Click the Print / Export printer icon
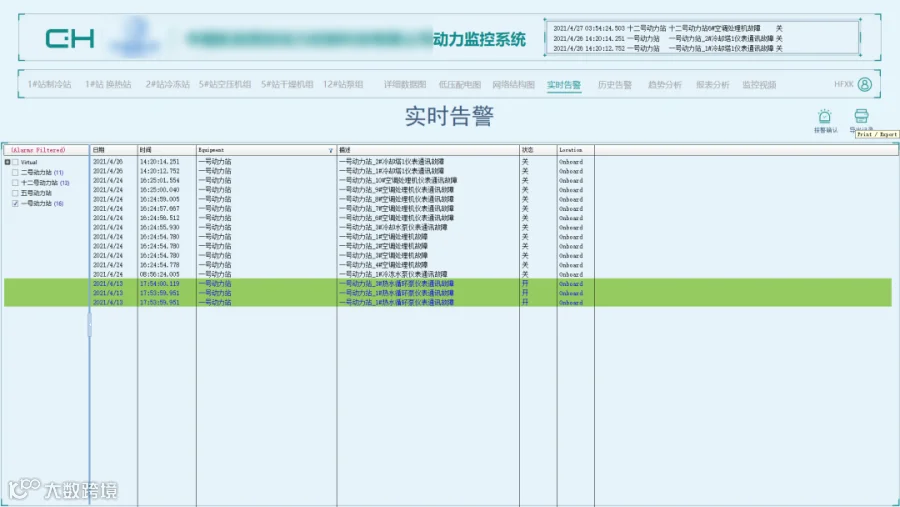This screenshot has height=507, width=900. tap(861, 116)
